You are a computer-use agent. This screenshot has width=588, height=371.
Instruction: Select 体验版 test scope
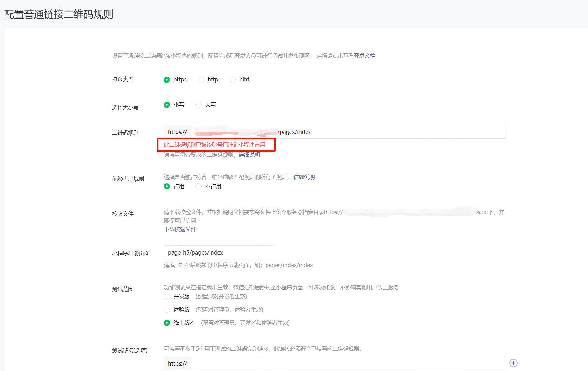click(x=167, y=310)
